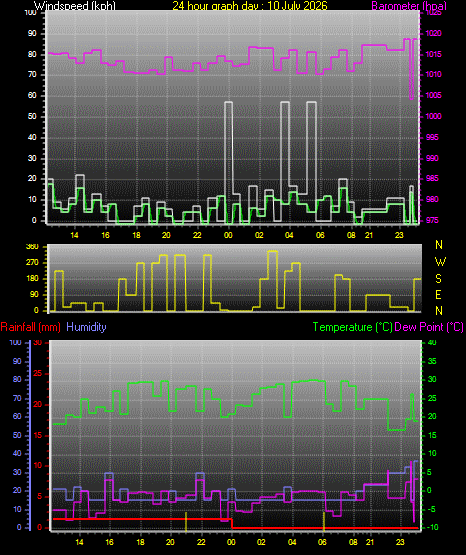Click barometer axis value 1005
This screenshot has height=555, width=466.
[x=433, y=95]
